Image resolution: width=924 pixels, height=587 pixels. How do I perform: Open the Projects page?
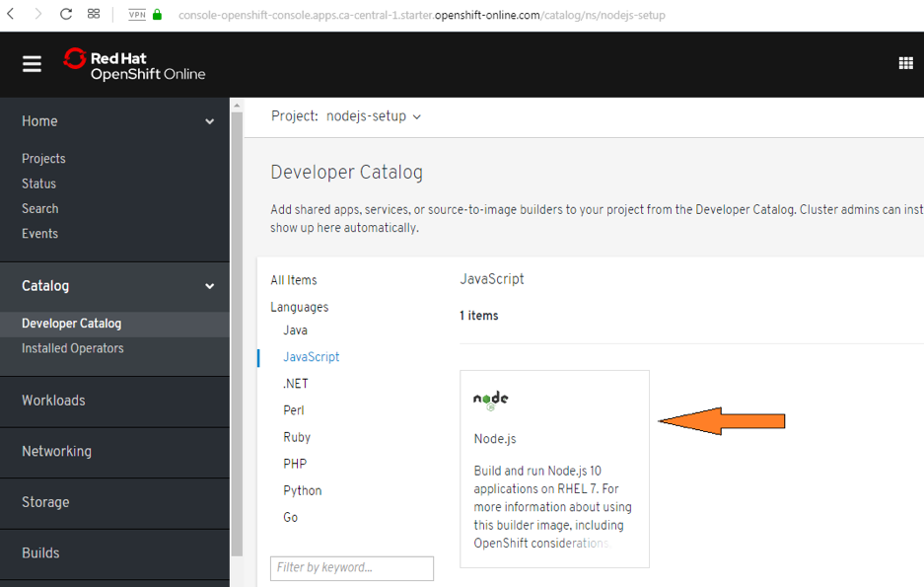[x=43, y=158]
